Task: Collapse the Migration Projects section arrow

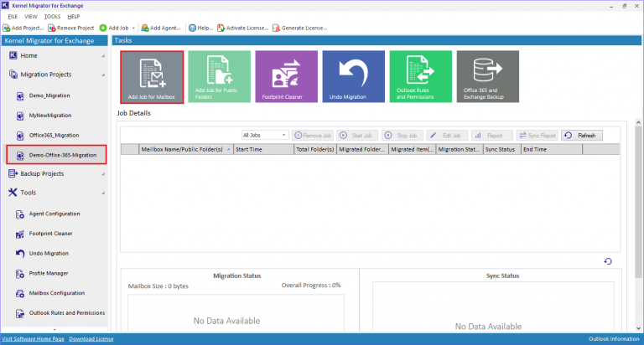Action: tap(103, 75)
